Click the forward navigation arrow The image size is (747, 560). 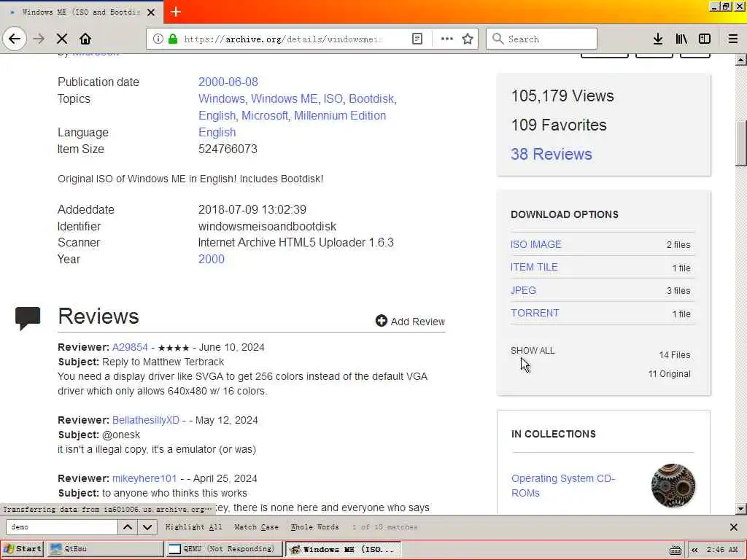39,39
